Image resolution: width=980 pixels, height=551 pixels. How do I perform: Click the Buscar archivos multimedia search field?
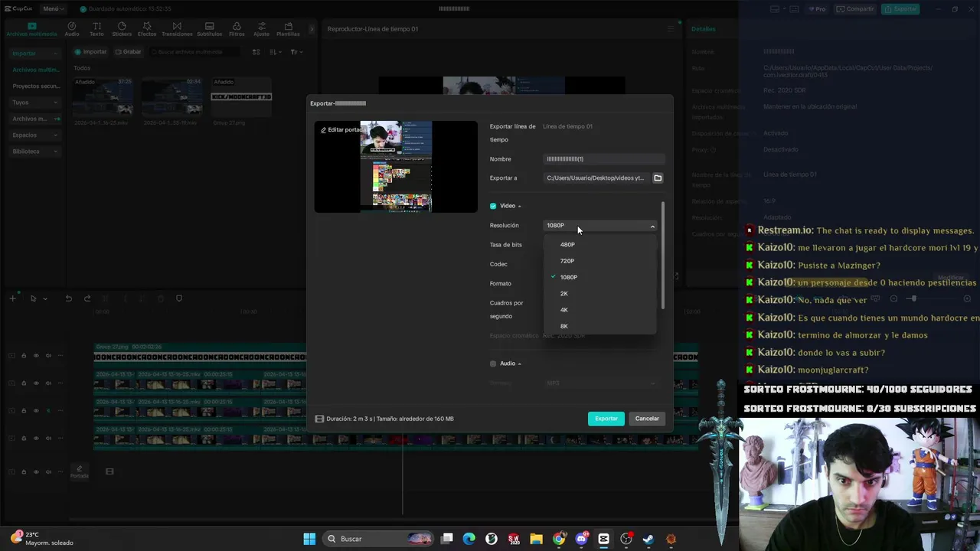(194, 52)
